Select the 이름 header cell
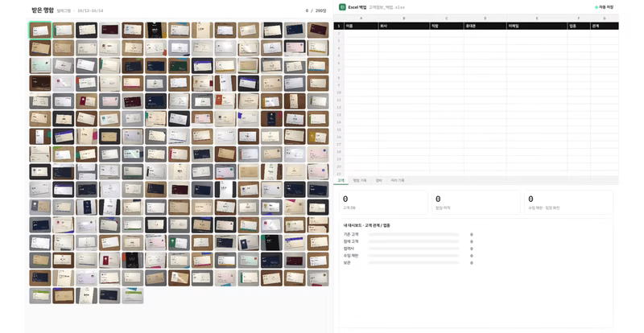The width and height of the screenshot is (644, 333). (x=361, y=26)
